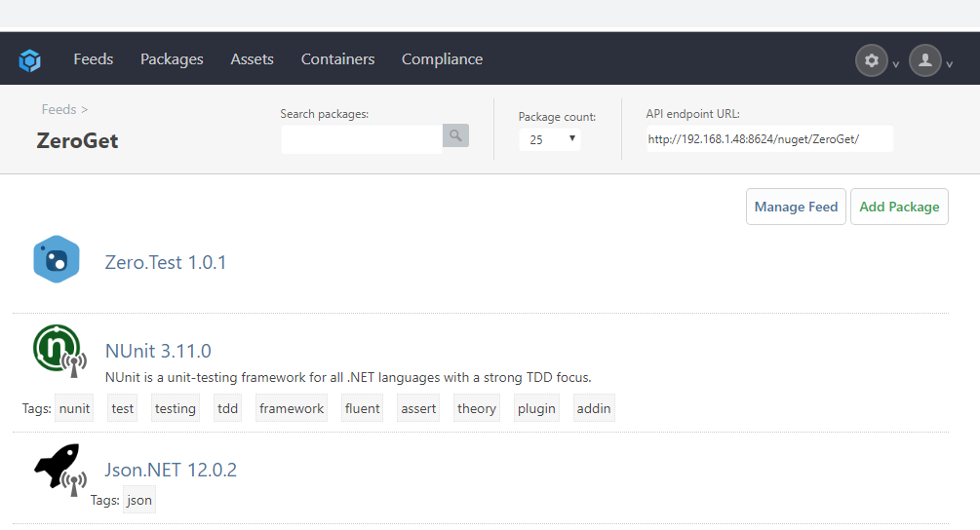This screenshot has height=530, width=980.
Task: Open the Zero.Test 1.0.1 package link
Action: (166, 262)
